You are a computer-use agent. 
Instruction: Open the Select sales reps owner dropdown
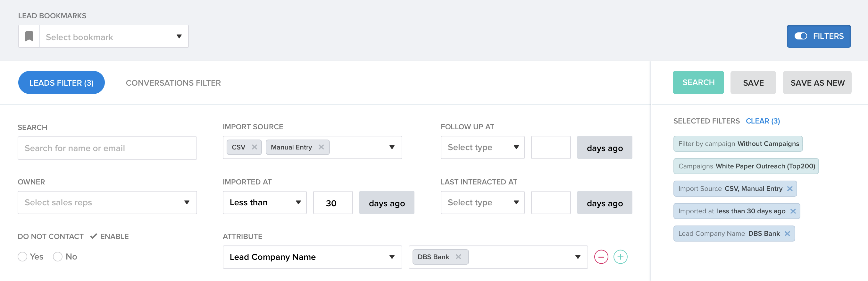pyautogui.click(x=107, y=202)
